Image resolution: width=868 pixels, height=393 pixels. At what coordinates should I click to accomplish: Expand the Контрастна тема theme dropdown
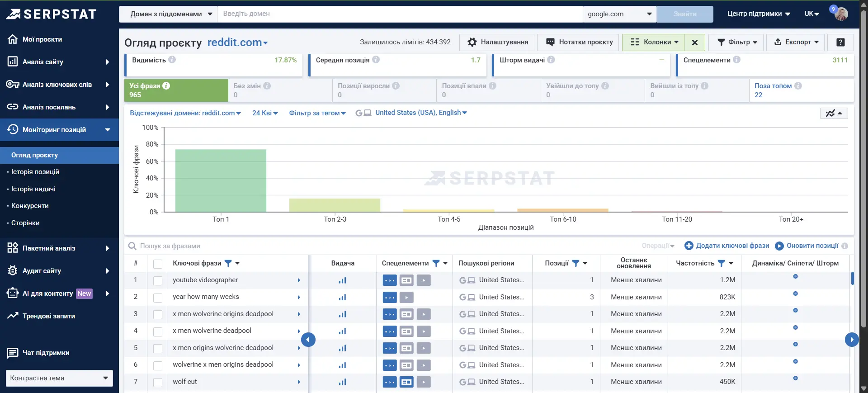[59, 378]
